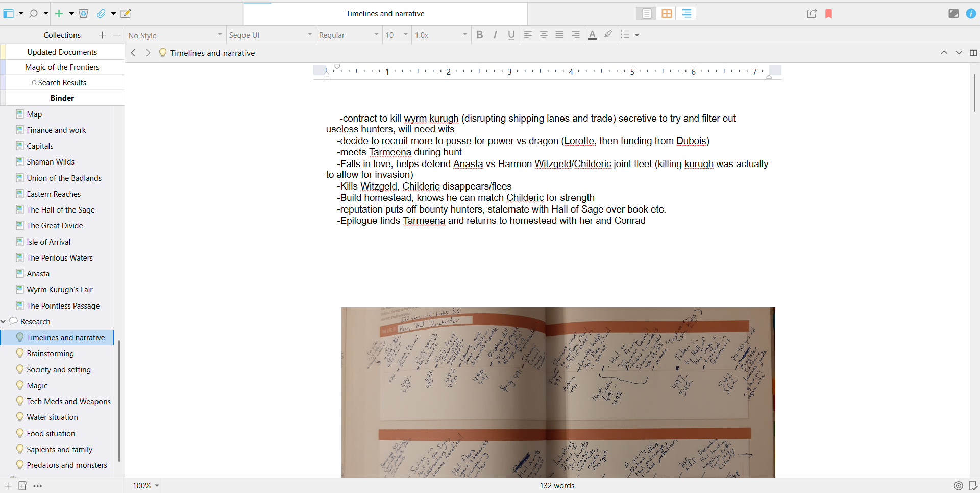Viewport: 980px width, 493px height.
Task: Open the trash can icon in toolbar
Action: (84, 14)
